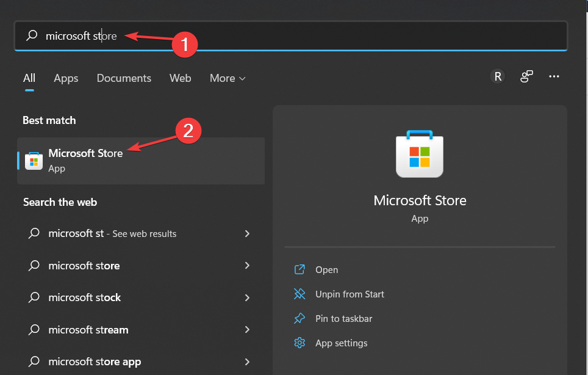This screenshot has height=375, width=588.
Task: Open the three-dot options menu
Action: click(554, 76)
